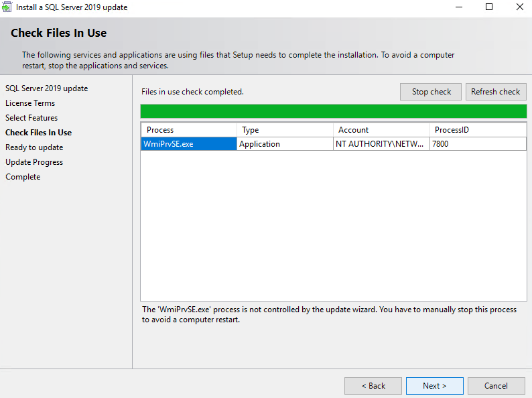Open the SQL Server 2019 update step
532x398 pixels.
coord(46,88)
